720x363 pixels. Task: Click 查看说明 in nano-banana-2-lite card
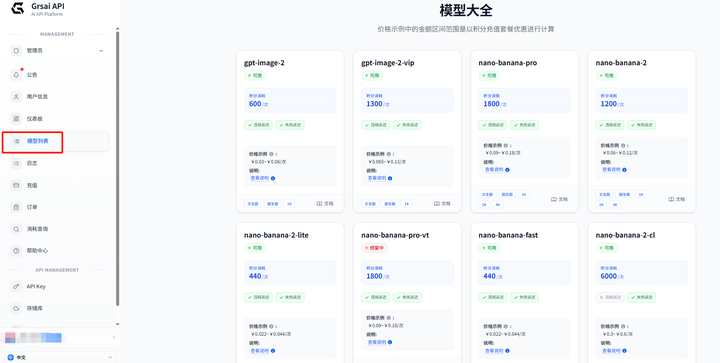pyautogui.click(x=259, y=351)
